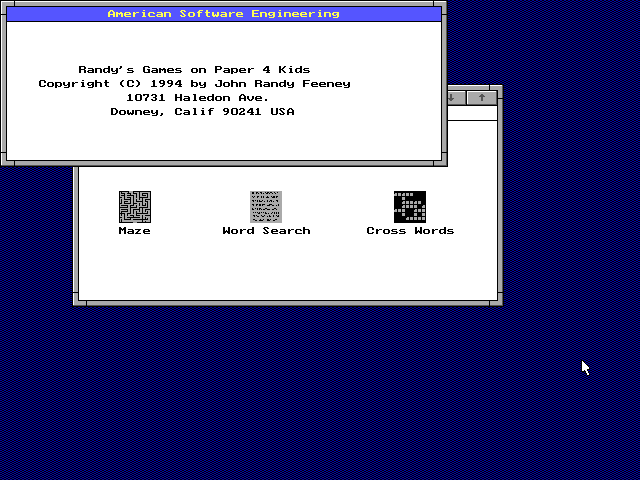This screenshot has height=480, width=640.
Task: Select the Maze label text
Action: tap(135, 231)
